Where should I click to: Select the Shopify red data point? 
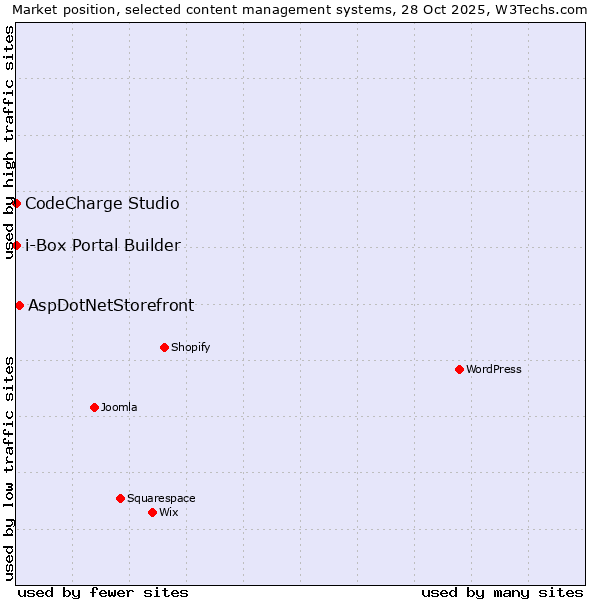click(x=164, y=347)
